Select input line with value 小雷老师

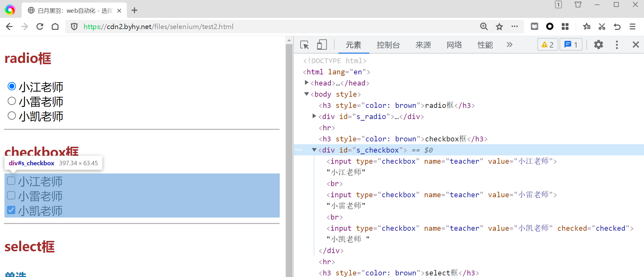(442, 195)
